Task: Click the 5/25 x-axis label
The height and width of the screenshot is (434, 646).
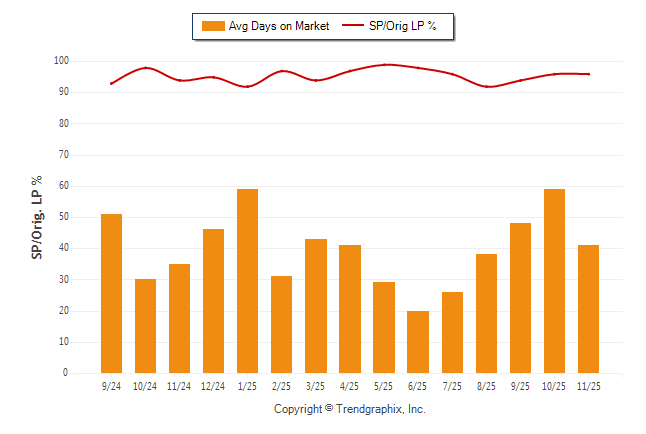Action: pyautogui.click(x=383, y=385)
